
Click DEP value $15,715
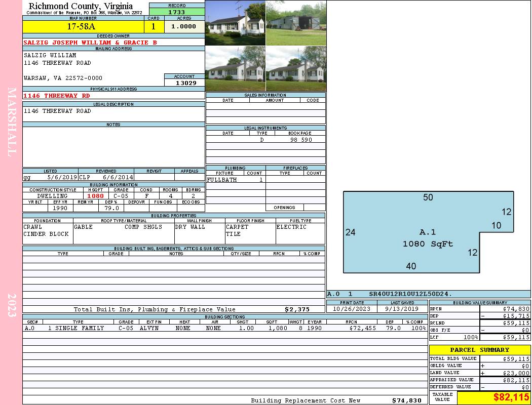click(516, 316)
